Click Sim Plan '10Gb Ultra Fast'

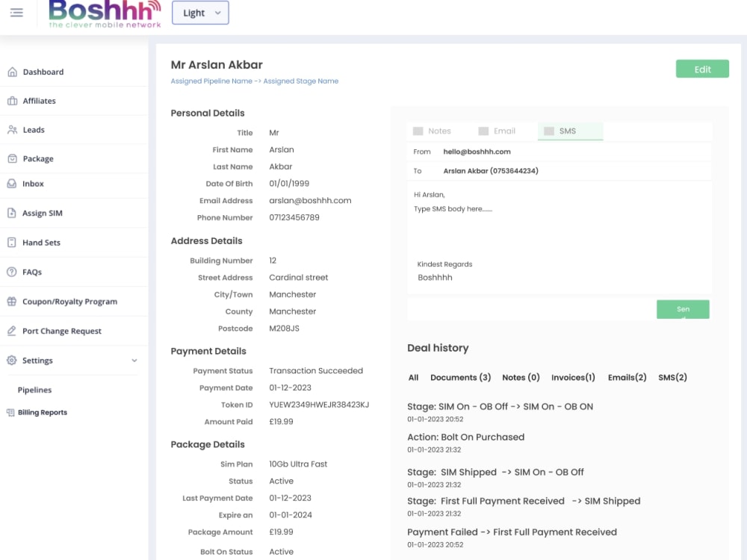298,464
